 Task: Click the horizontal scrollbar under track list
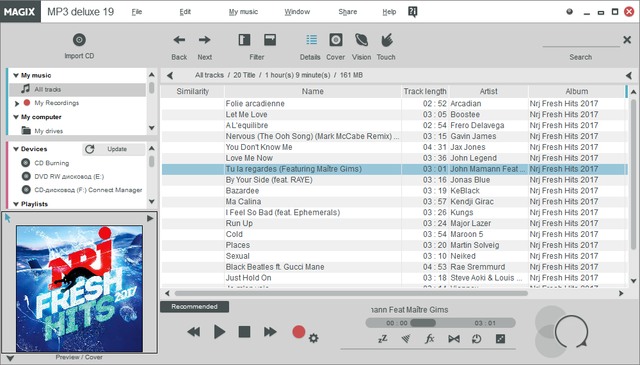tap(351, 293)
